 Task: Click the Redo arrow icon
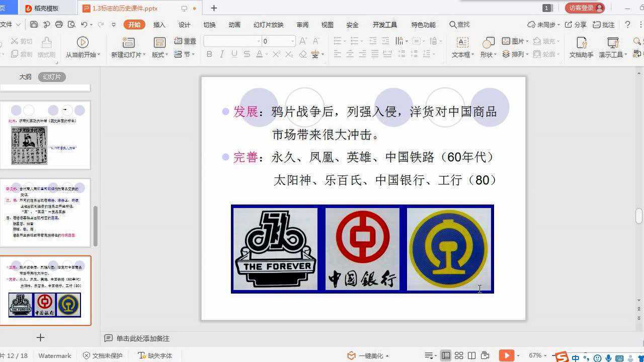[x=101, y=25]
